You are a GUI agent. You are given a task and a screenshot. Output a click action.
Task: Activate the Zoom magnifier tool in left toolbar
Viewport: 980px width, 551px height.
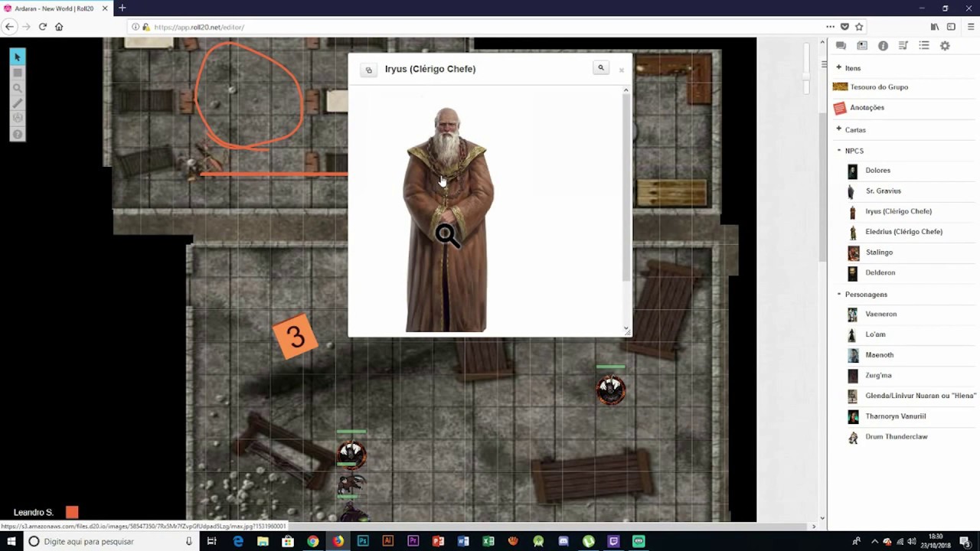pyautogui.click(x=17, y=88)
